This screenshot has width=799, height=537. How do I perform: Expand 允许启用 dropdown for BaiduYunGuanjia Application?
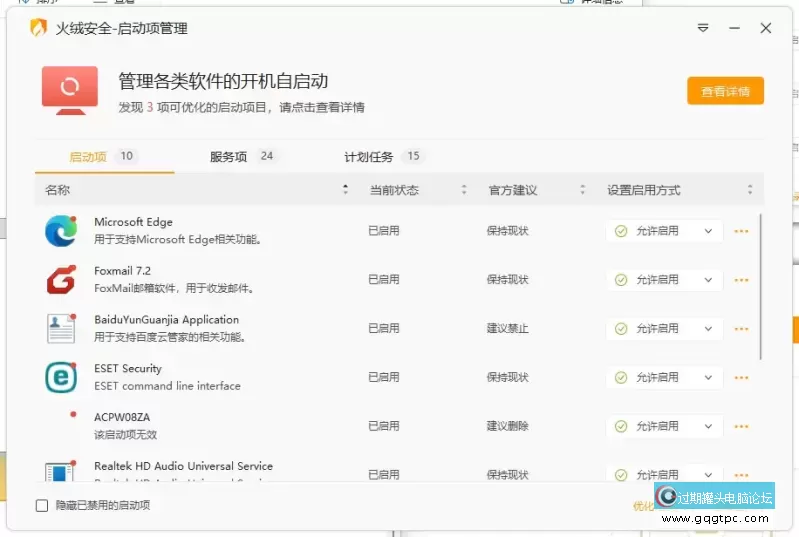pos(664,329)
